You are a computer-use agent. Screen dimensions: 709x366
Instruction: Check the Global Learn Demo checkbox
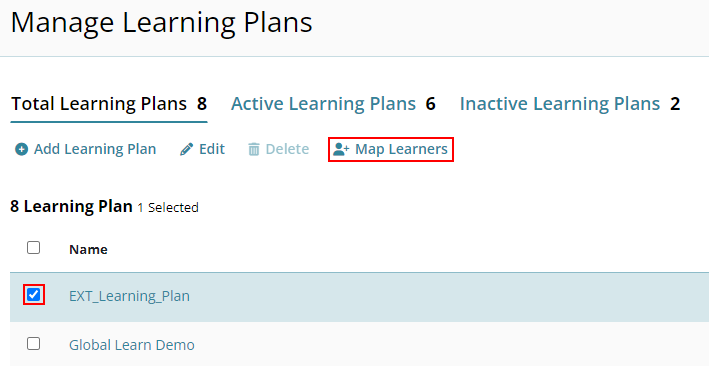coord(33,344)
